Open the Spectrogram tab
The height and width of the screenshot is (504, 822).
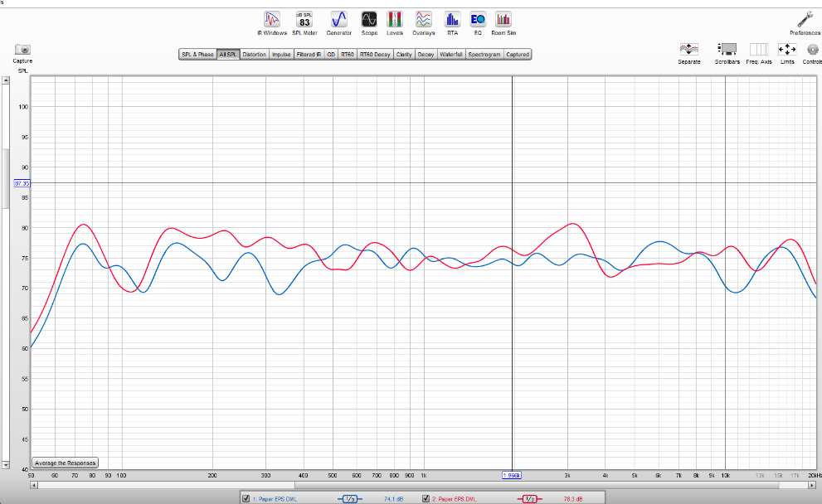(484, 55)
